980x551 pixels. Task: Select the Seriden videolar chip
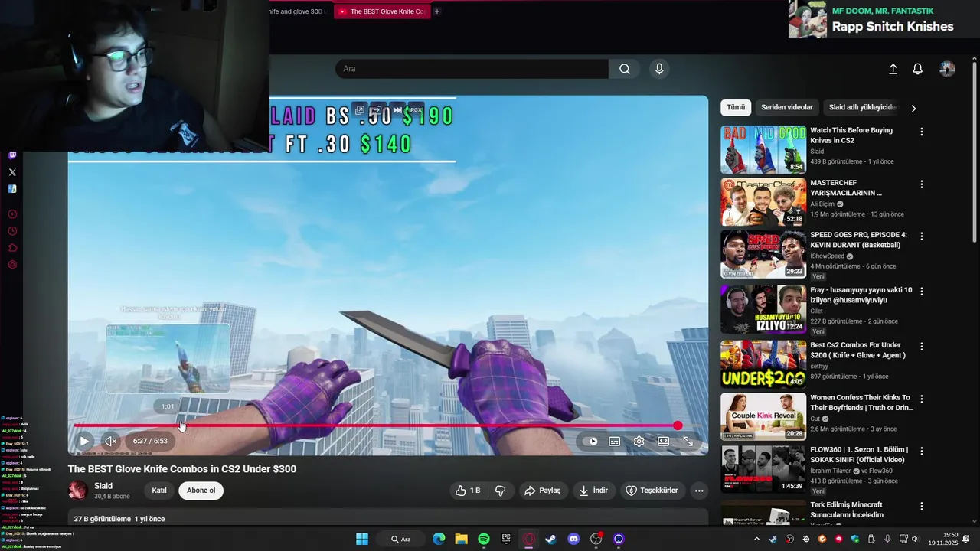tap(787, 108)
